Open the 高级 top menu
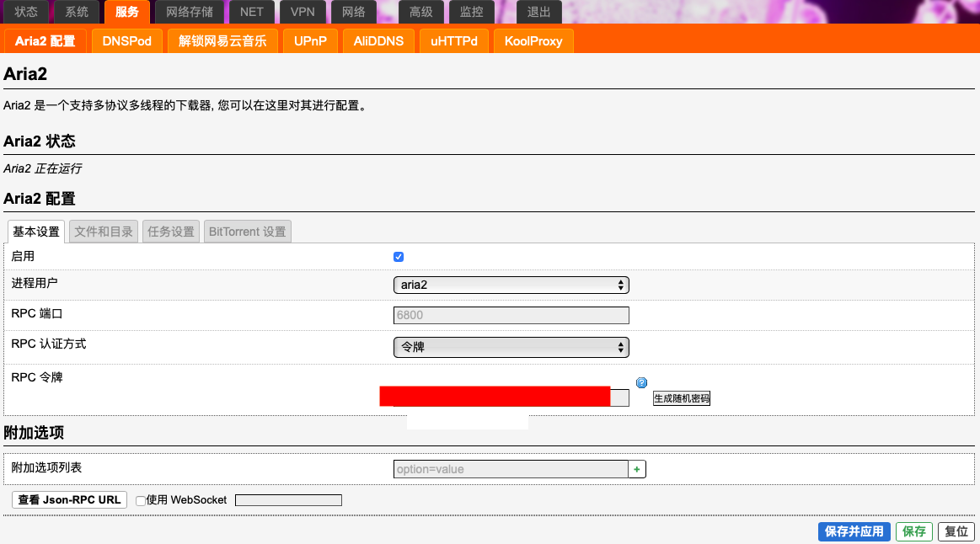Screen dimensions: 980x544 coord(420,12)
